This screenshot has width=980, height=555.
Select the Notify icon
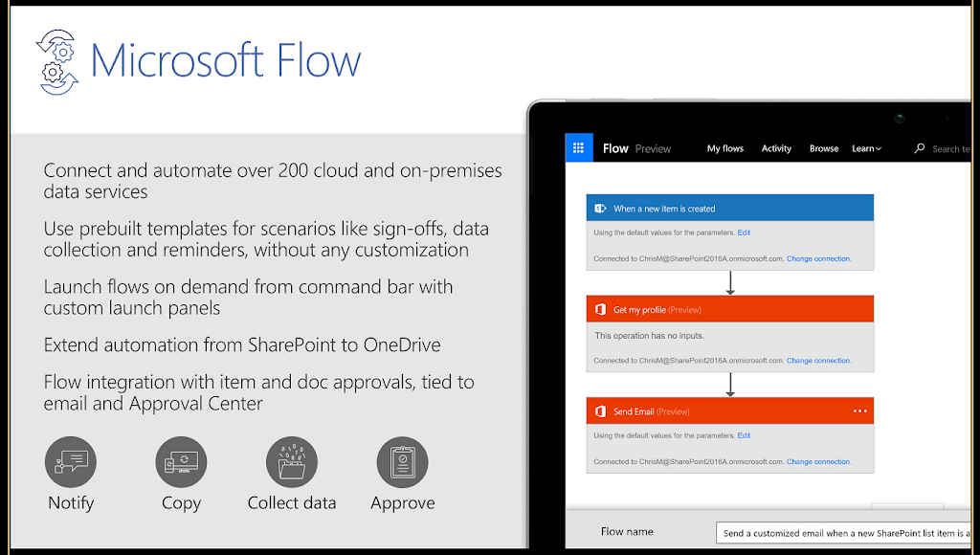71,462
